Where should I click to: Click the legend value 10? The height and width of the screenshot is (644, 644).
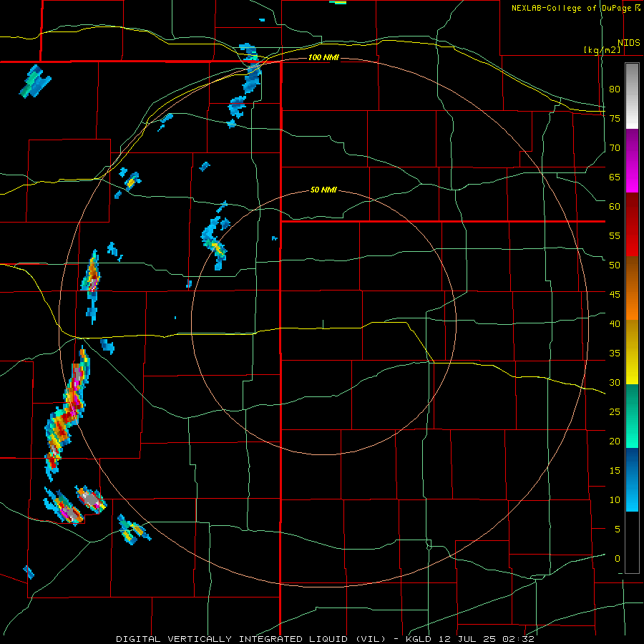point(615,500)
